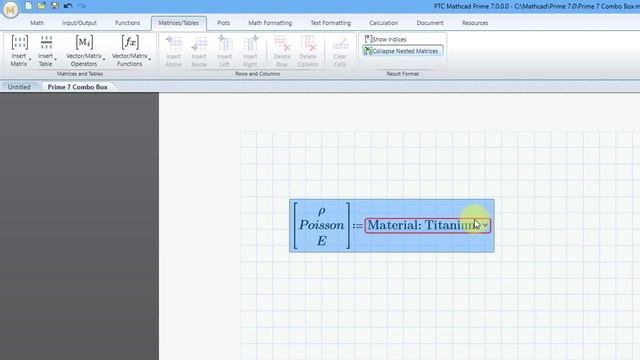640x360 pixels.
Task: Click Insert Above in Rows and Columns
Action: click(x=173, y=51)
